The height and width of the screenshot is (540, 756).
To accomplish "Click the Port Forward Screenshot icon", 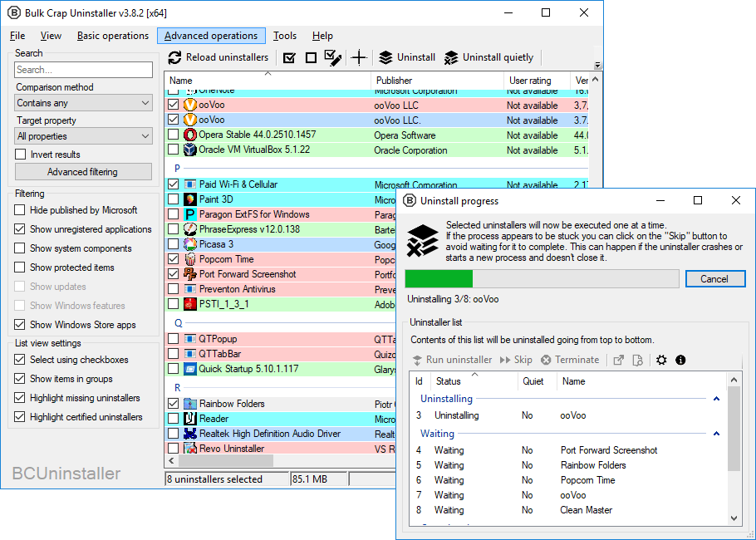I will pos(190,274).
